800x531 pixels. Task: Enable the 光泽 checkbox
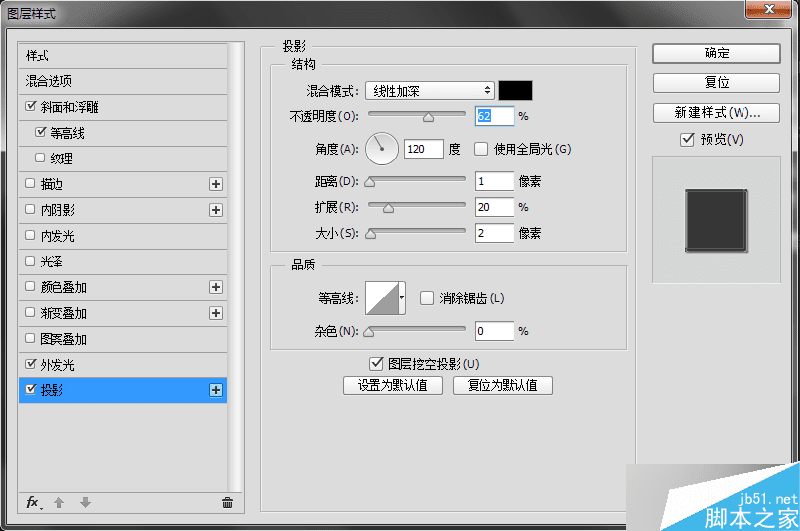coord(30,261)
